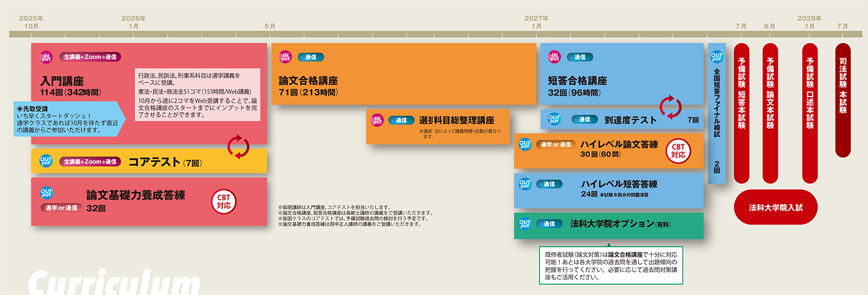
Task: Click the 生講義+Zoom+通信 tag in 入門講座
Action: 90,57
